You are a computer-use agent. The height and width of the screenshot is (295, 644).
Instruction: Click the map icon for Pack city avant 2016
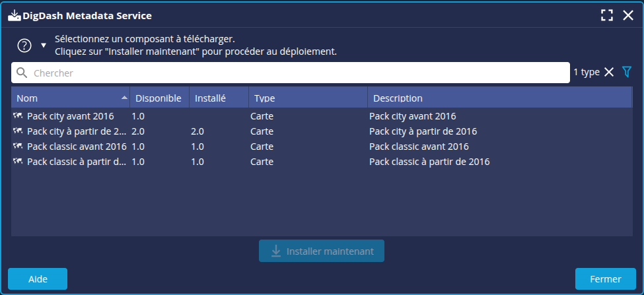coord(18,116)
